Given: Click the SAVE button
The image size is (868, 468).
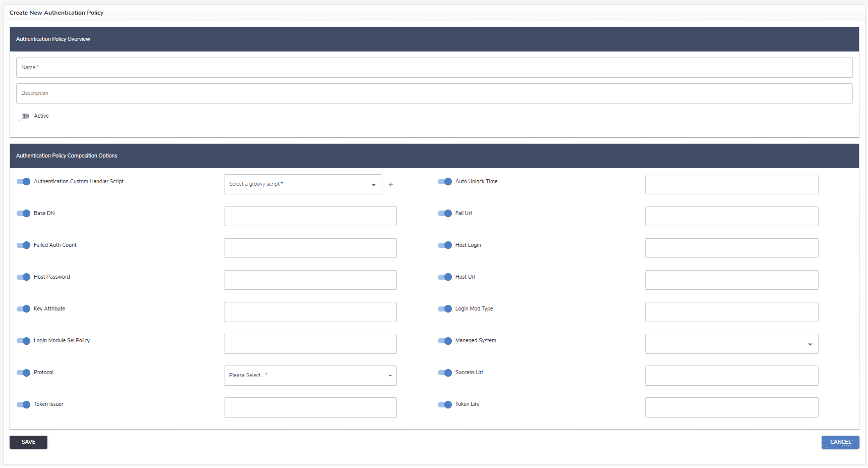Looking at the screenshot, I should [28, 442].
